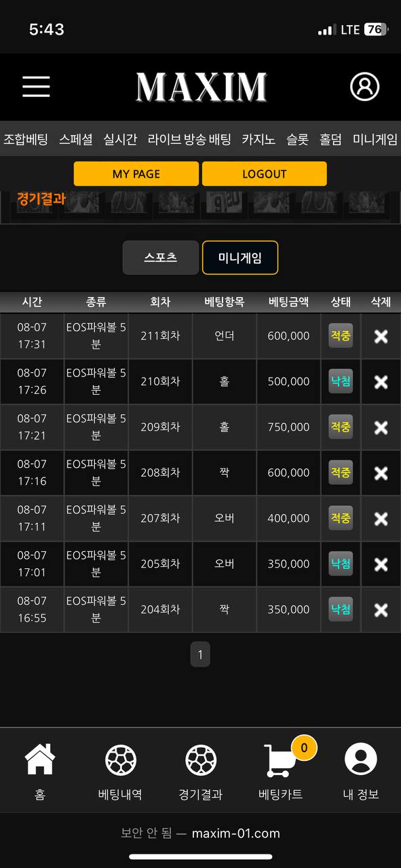Select the 미니게임 tab
Screen dimensions: 401x868
[x=240, y=258]
